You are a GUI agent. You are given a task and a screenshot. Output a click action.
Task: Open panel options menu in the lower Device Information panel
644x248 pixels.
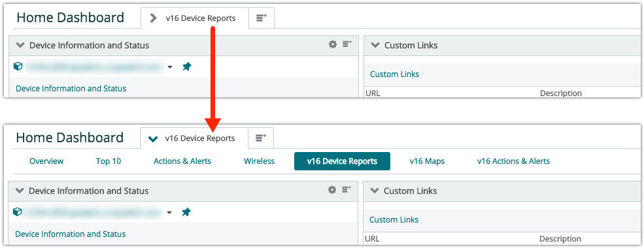pos(347,189)
